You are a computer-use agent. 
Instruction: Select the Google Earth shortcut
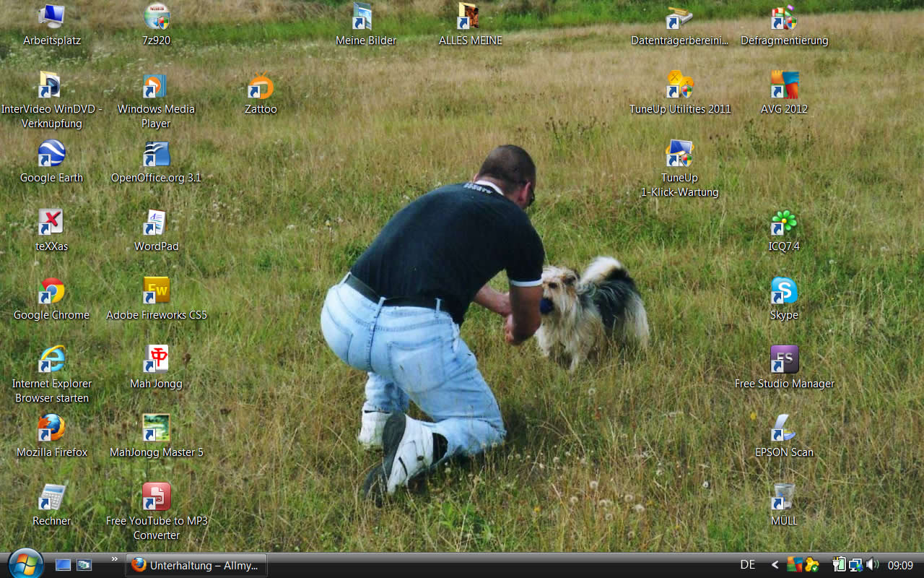pos(52,154)
